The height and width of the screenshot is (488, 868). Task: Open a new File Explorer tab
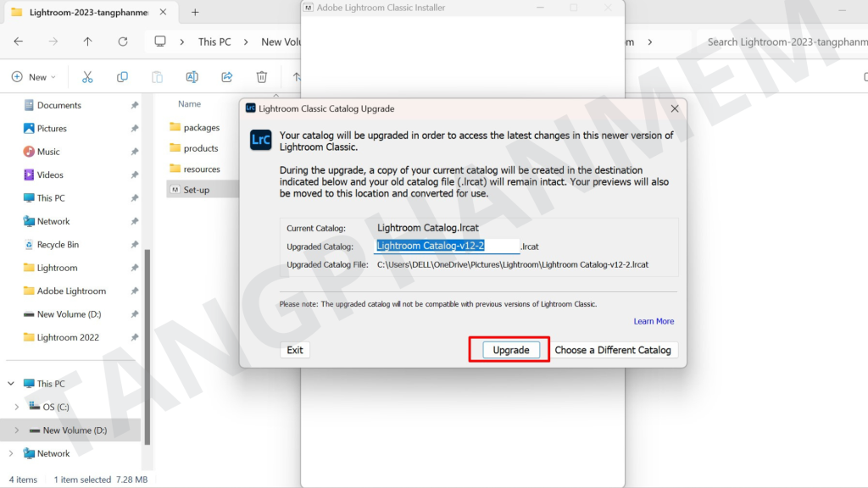(x=195, y=13)
